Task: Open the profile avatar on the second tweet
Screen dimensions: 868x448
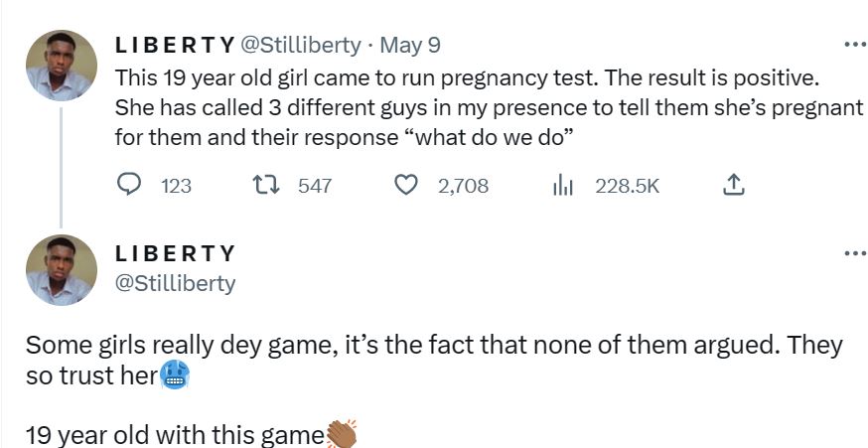Action: coord(61,270)
